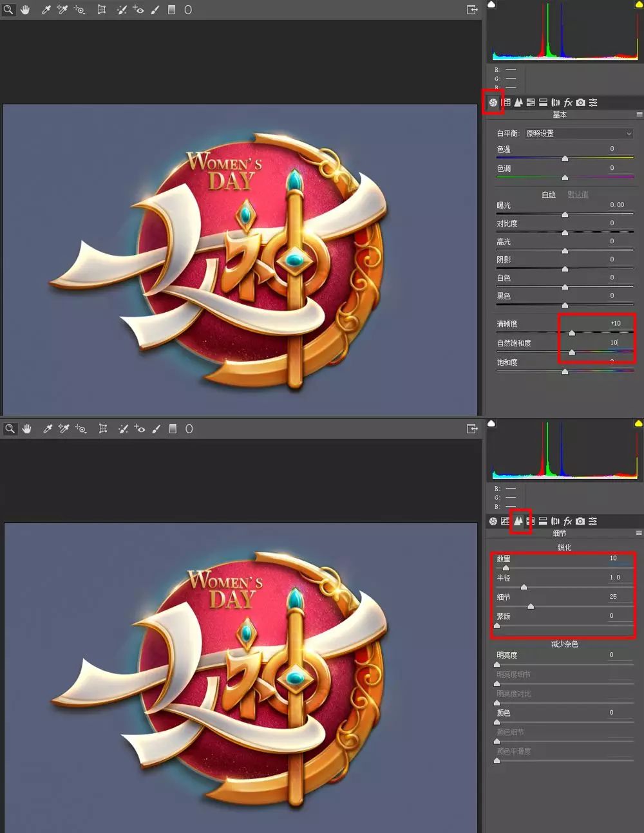Open the Presets panel icon
The height and width of the screenshot is (833, 644).
click(x=592, y=102)
